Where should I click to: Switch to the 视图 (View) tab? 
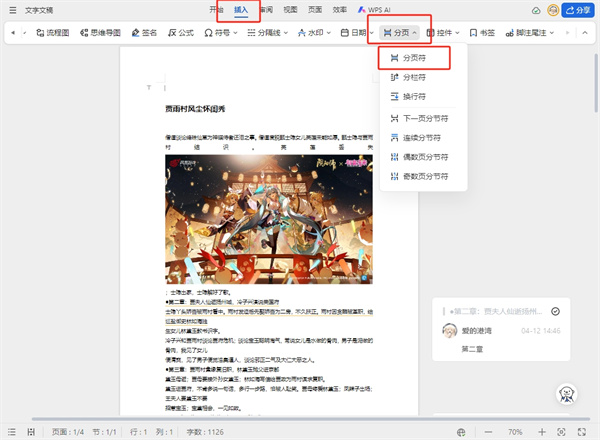click(290, 10)
